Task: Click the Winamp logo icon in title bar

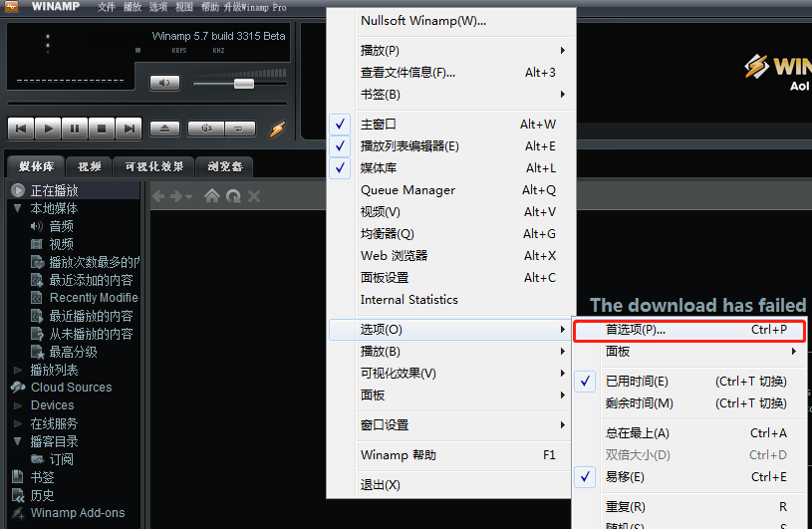Action: [11, 6]
